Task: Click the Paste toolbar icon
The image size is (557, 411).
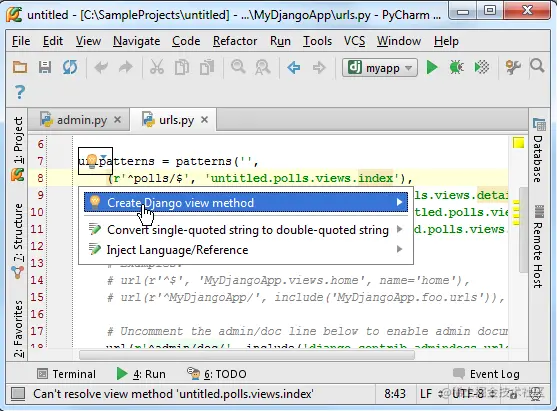Action: pyautogui.click(x=207, y=67)
